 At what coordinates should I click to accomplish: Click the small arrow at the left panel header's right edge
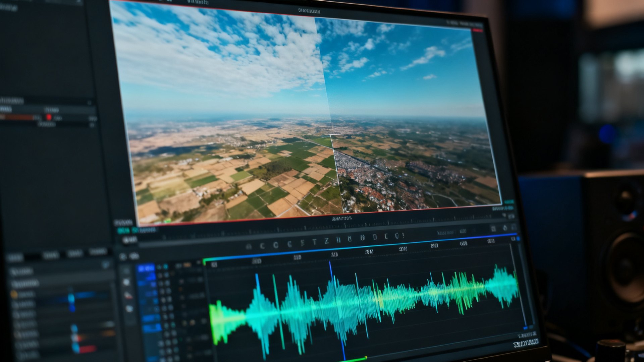[90, 102]
